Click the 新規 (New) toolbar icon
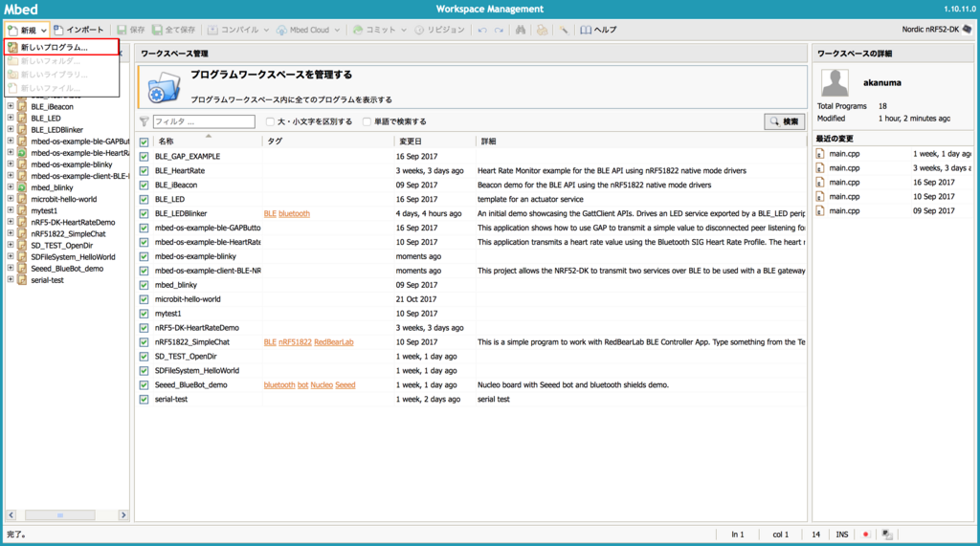The image size is (980, 546). [x=12, y=30]
